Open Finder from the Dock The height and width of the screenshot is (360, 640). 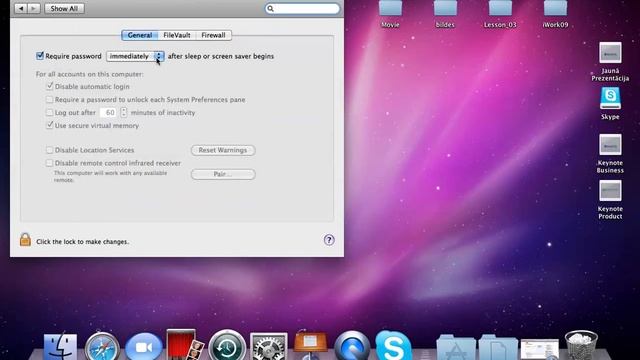60,347
